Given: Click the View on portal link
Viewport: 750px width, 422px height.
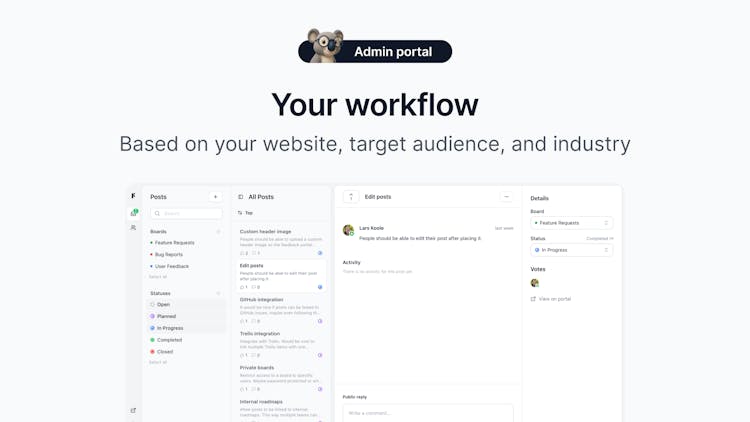Looking at the screenshot, I should [551, 299].
